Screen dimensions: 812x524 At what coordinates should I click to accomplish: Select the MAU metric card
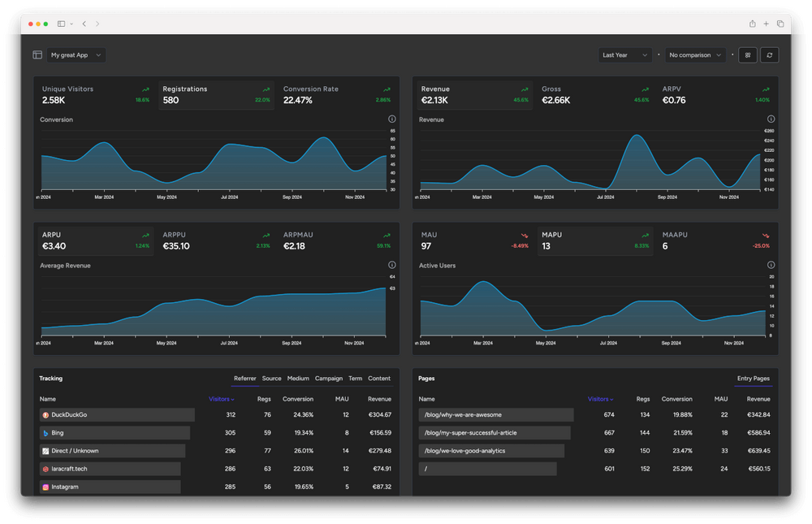474,240
